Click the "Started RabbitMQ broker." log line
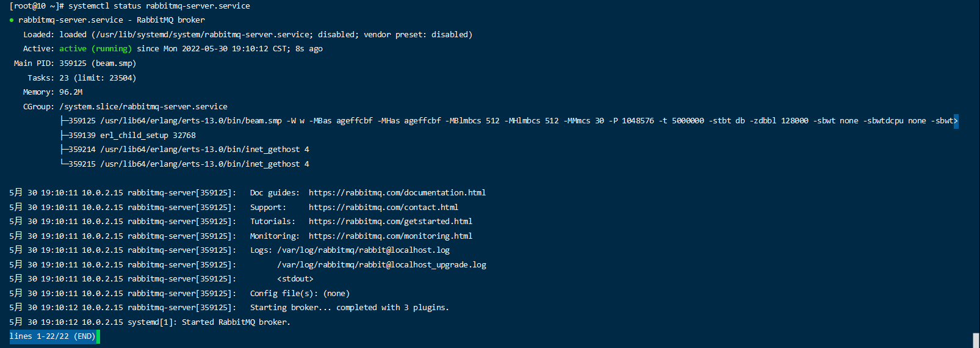Viewport: 980px width, 348px height. click(236, 322)
